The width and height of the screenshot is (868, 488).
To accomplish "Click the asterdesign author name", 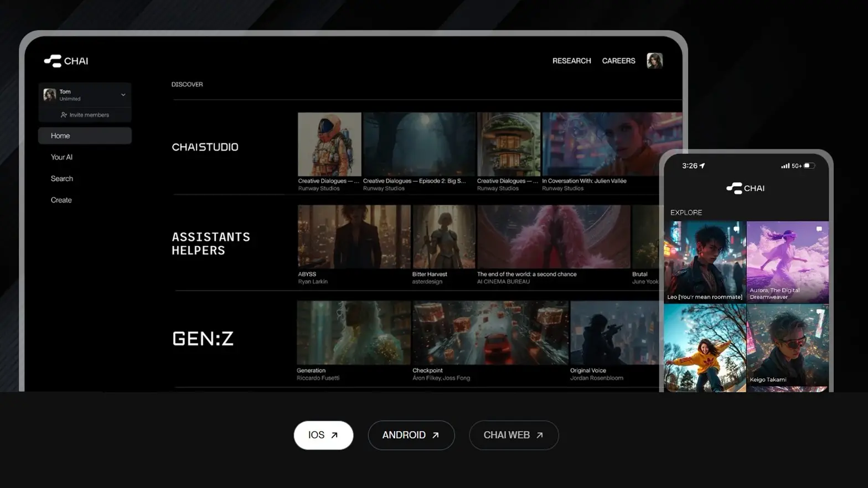I will click(x=427, y=282).
